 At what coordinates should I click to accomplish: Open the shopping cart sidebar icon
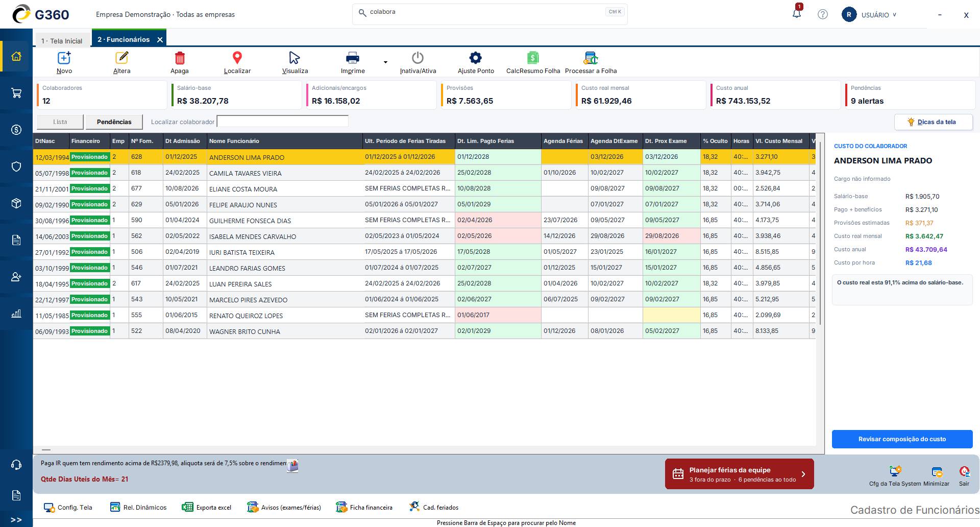[x=16, y=93]
